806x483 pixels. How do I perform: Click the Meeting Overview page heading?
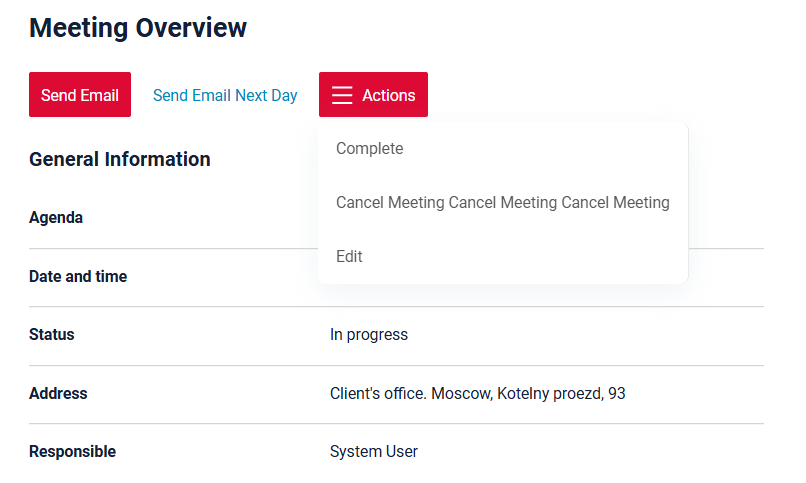[x=138, y=28]
